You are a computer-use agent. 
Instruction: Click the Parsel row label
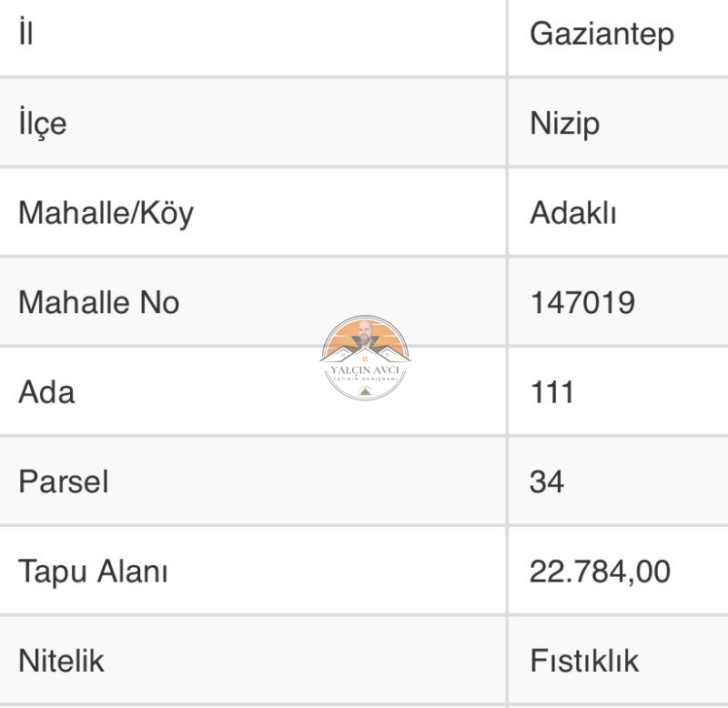(x=63, y=481)
